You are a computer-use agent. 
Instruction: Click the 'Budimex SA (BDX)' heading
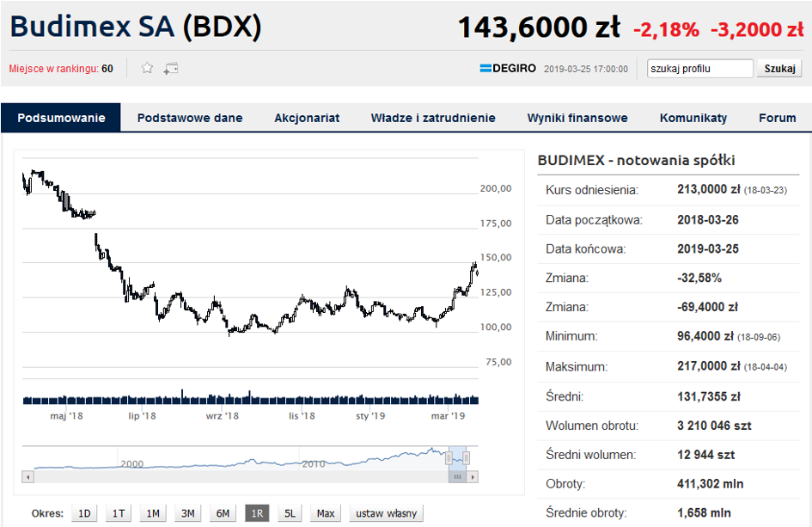136,26
